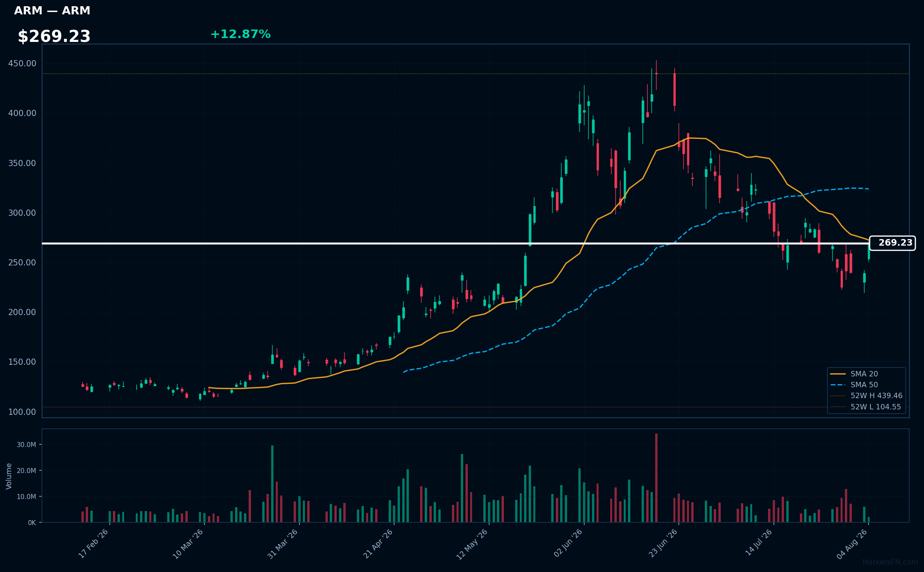Select the "10.0M" volume axis label
924x572 pixels.
(x=26, y=497)
